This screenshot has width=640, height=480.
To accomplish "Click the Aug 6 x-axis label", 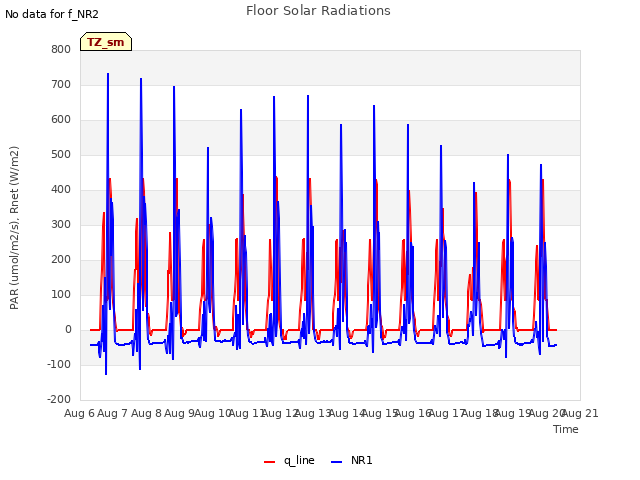I will pos(79,413).
